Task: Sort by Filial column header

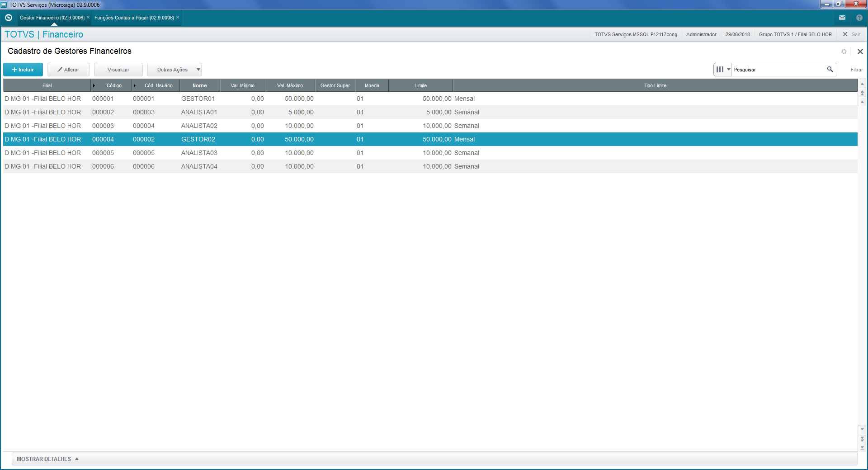Action: 47,85
